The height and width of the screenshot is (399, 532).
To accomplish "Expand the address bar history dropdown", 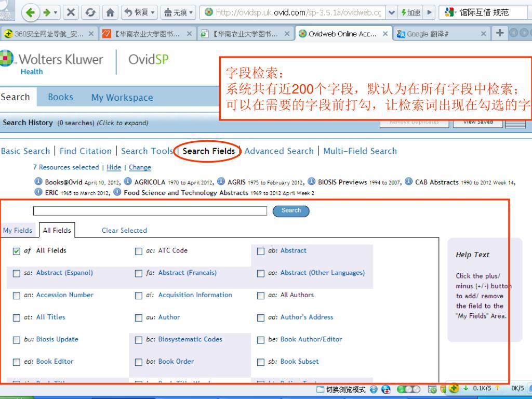I will tap(392, 13).
